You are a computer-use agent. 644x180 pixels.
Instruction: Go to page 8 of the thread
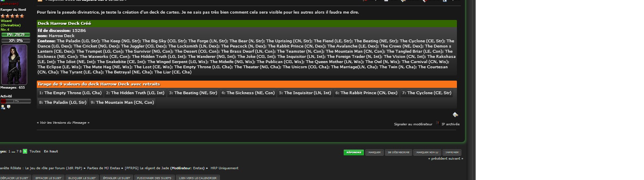click(x=20, y=151)
